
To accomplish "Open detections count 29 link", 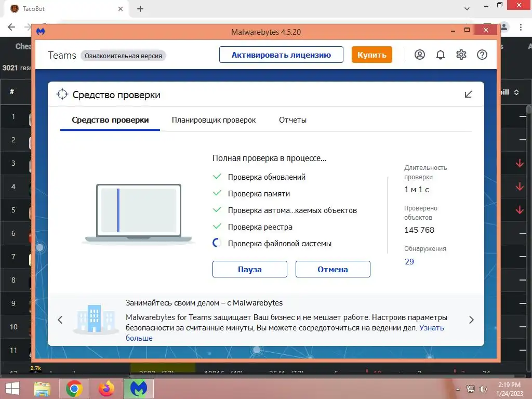I will (x=409, y=262).
